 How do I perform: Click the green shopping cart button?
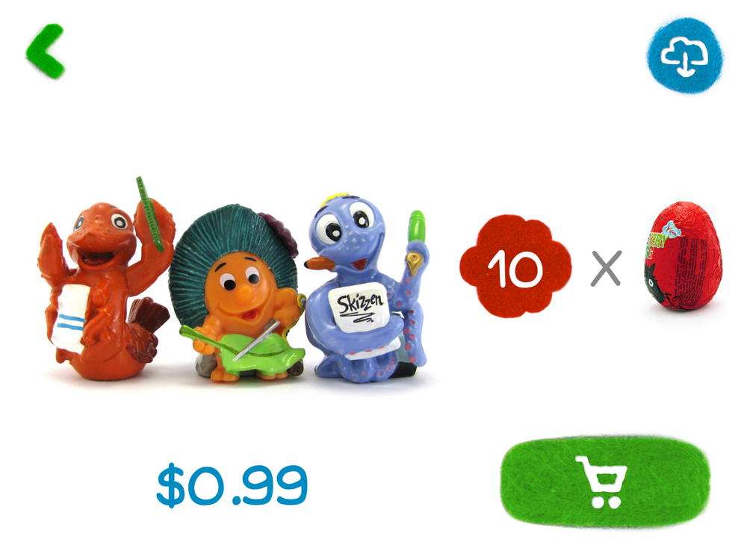(605, 482)
